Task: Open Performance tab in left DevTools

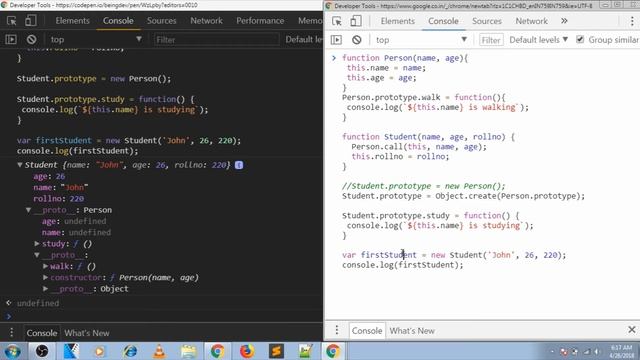Action: click(x=260, y=21)
